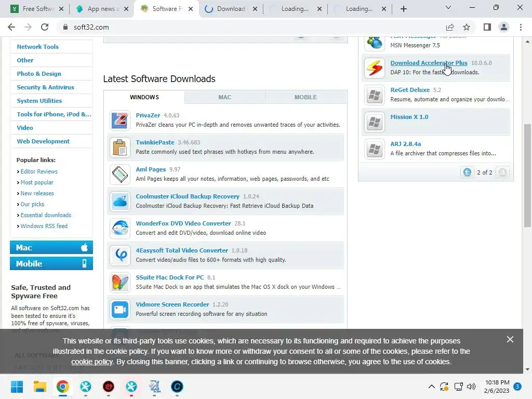Reload the soft32.com page
This screenshot has height=399, width=532.
tap(45, 27)
